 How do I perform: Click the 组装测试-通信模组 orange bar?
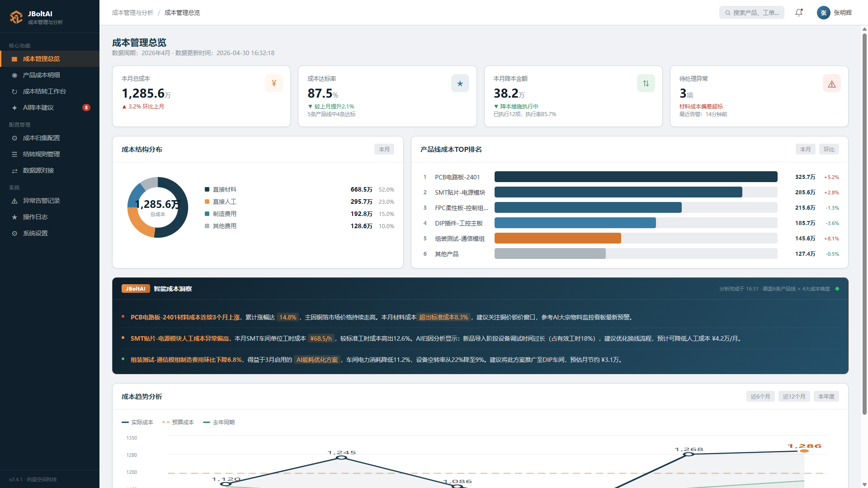click(x=558, y=238)
